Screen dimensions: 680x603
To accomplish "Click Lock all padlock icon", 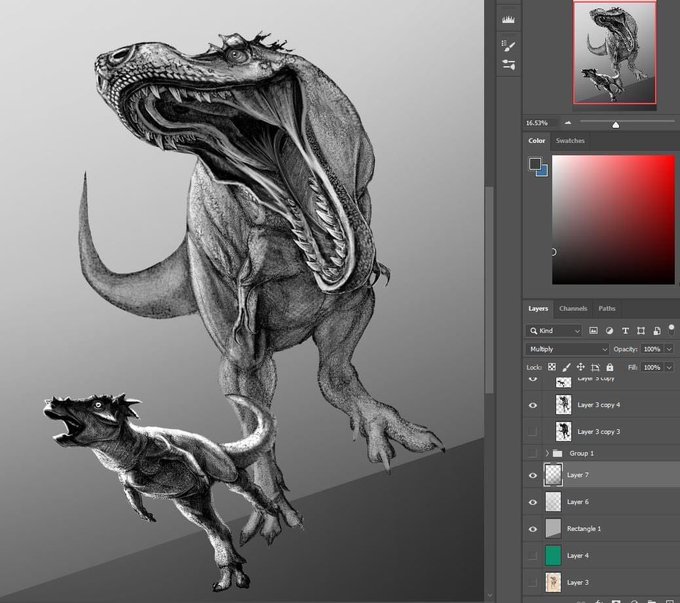I will (x=610, y=367).
